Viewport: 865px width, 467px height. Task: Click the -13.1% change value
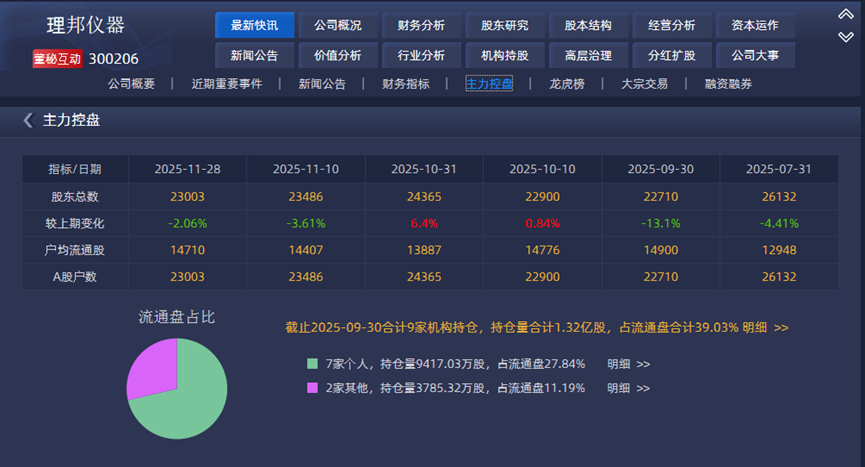pyautogui.click(x=661, y=223)
